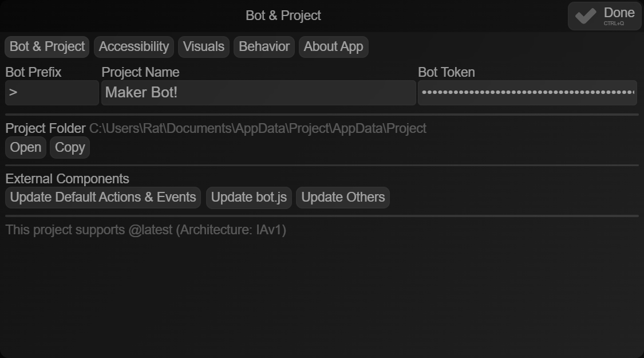The width and height of the screenshot is (644, 358).
Task: Click the External Components heading
Action: 67,179
